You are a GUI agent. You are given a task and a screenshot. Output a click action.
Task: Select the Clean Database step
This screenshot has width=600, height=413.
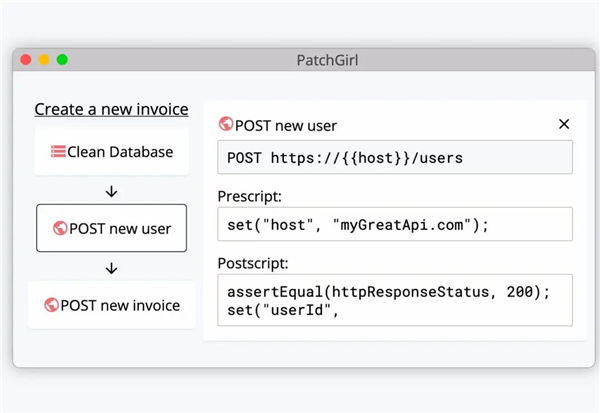tap(111, 152)
